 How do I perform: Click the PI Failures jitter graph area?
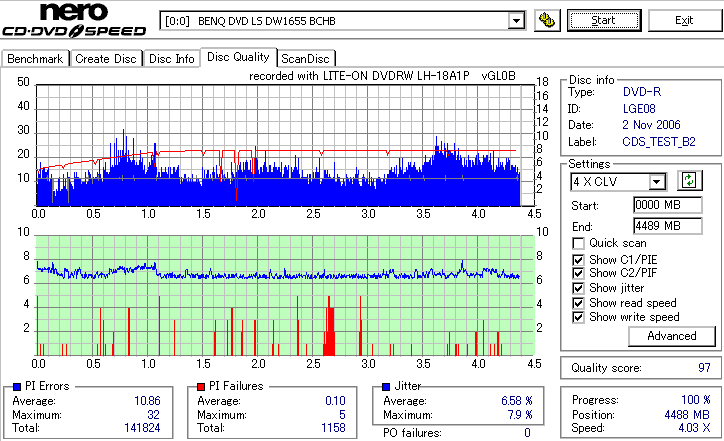point(285,296)
